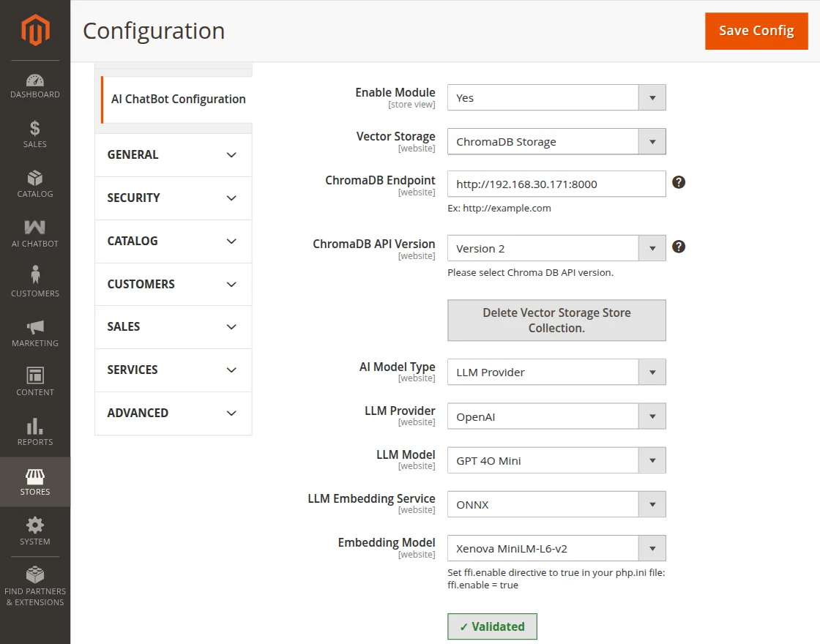Open the Enable Module dropdown
This screenshot has width=820, height=644.
pyautogui.click(x=556, y=98)
